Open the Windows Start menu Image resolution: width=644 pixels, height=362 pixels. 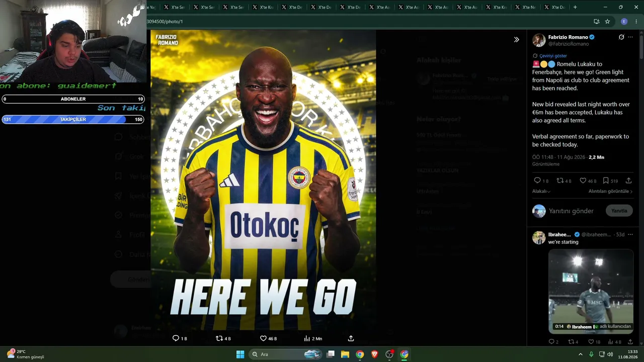[240, 354]
